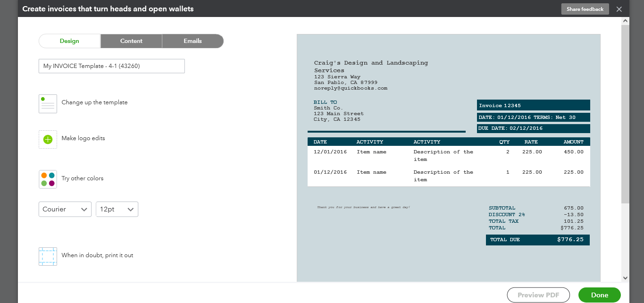This screenshot has height=303, width=644.
Task: Close the invoice customization dialog
Action: (x=619, y=8)
